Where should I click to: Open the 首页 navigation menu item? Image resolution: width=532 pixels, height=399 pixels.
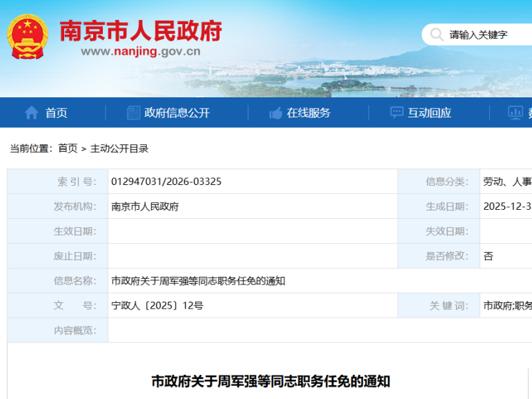(57, 113)
